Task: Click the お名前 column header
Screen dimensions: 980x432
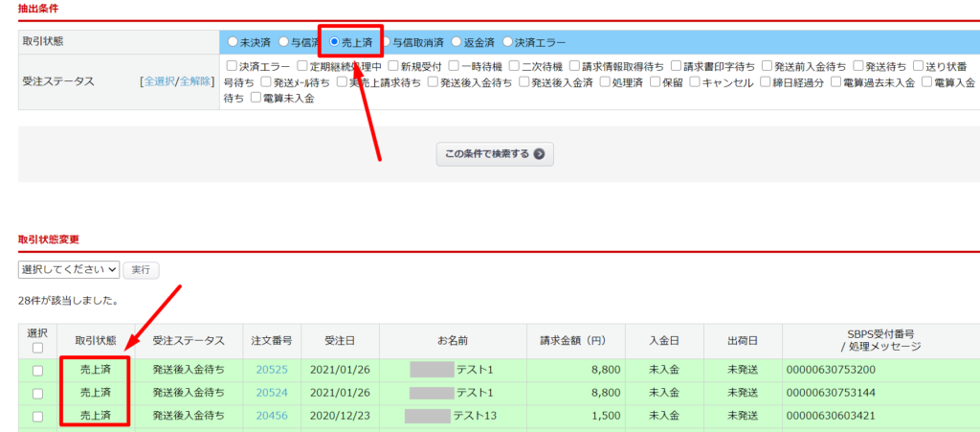Action: [x=453, y=341]
